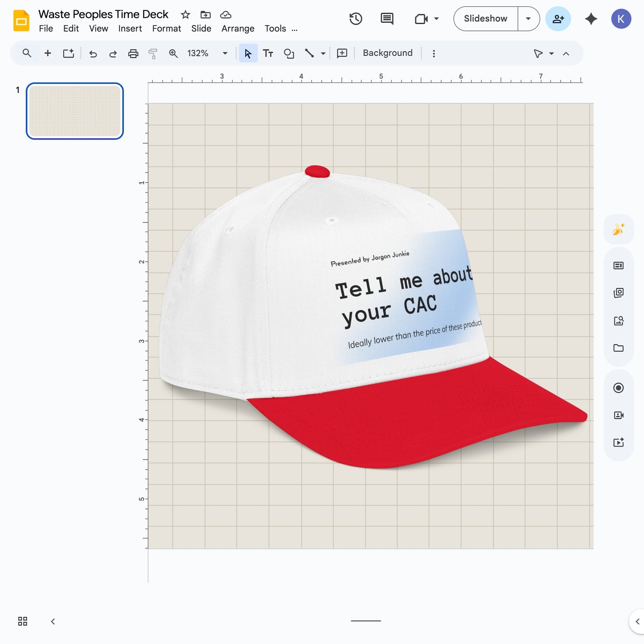This screenshot has height=644, width=644.
Task: Open the Slideshow dropdown arrow
Action: (x=528, y=19)
